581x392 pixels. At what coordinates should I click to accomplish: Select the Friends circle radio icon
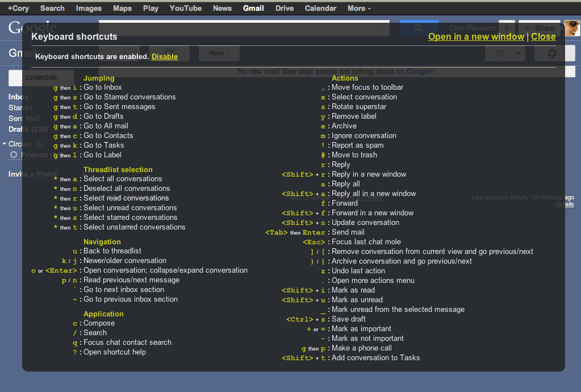pyautogui.click(x=14, y=155)
